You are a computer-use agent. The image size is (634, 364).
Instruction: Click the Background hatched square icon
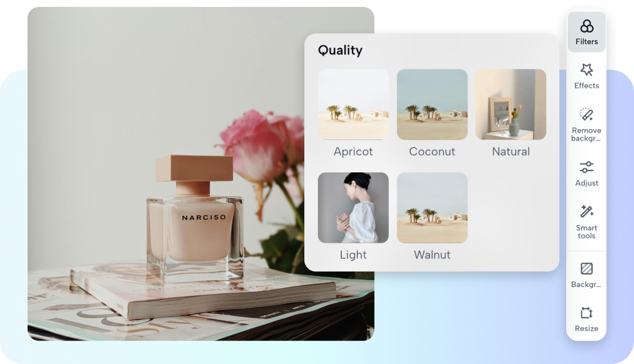point(586,269)
